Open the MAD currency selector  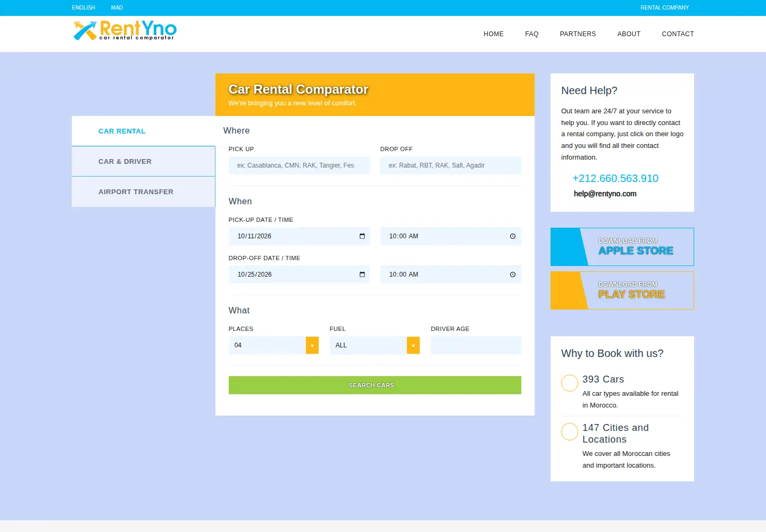pos(117,7)
